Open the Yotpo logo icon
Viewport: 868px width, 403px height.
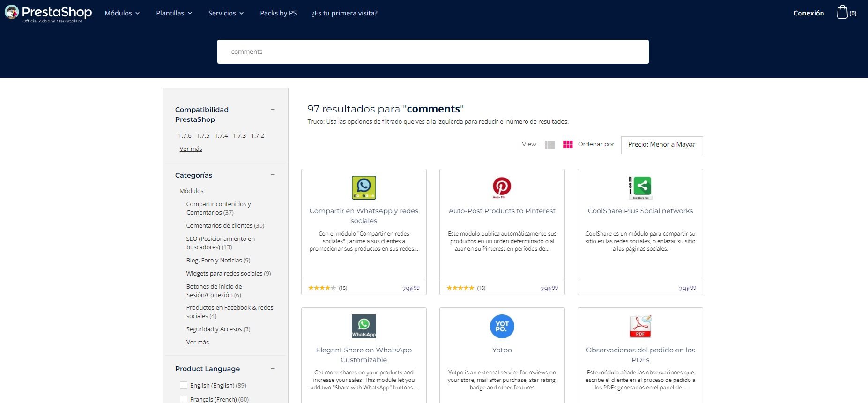point(502,326)
